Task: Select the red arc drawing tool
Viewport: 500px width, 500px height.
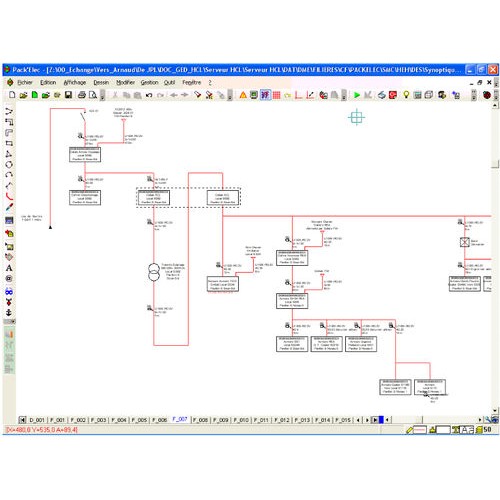Action: pos(9,196)
